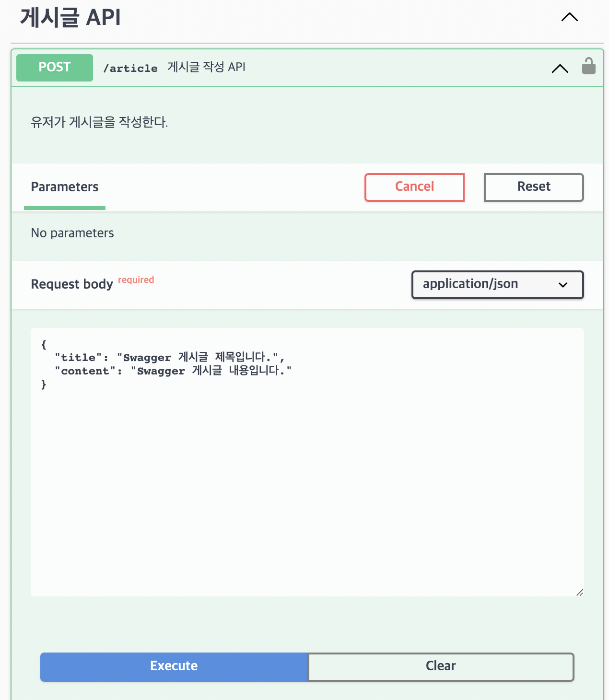Grab the textarea resize handle corner

(580, 593)
